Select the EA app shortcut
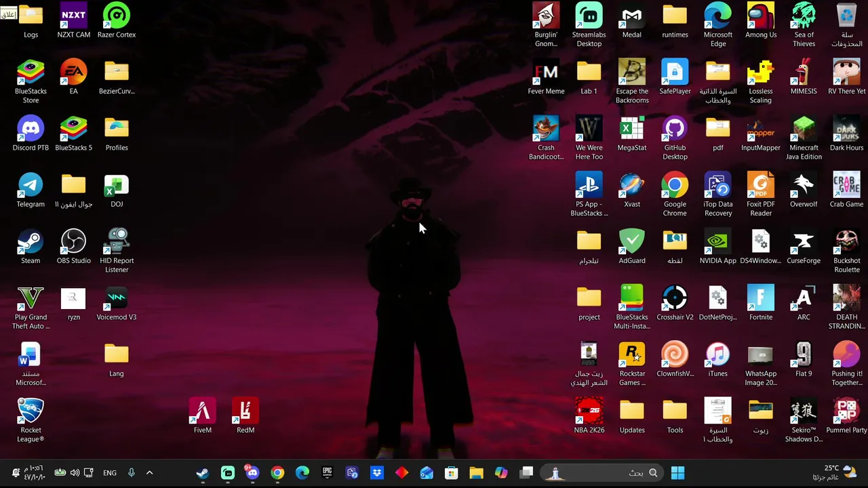868x488 pixels. (x=73, y=77)
